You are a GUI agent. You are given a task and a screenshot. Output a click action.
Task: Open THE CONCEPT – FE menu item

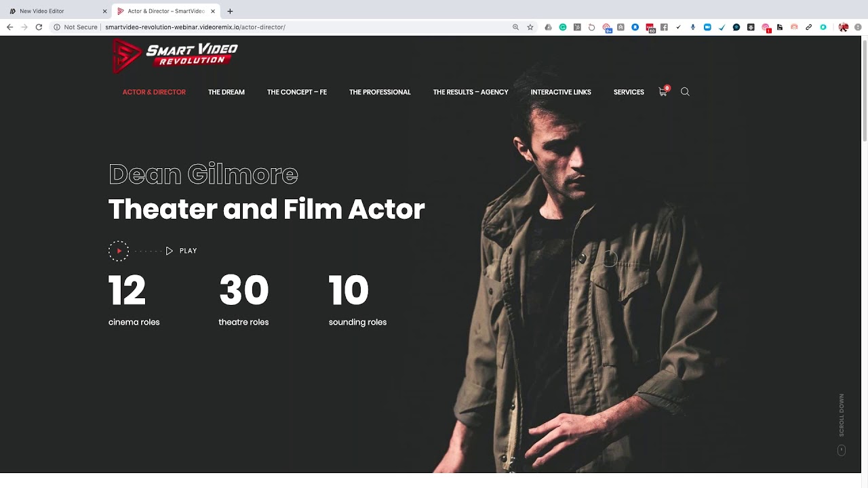297,92
